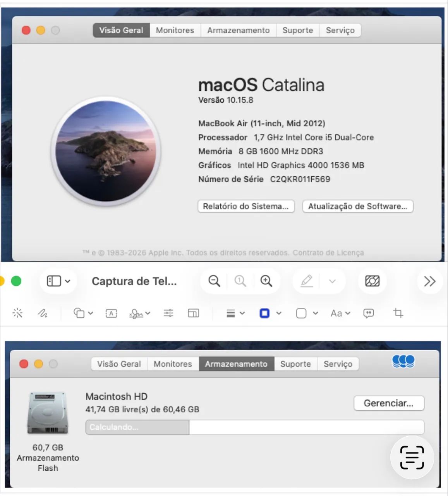The height and width of the screenshot is (496, 448).
Task: Expand the fill color chevron
Action: click(315, 313)
